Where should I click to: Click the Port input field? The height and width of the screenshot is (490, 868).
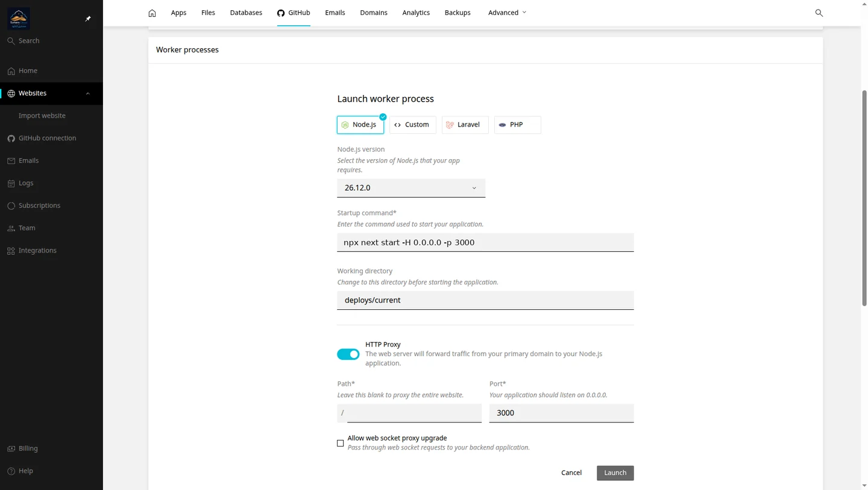click(x=561, y=413)
